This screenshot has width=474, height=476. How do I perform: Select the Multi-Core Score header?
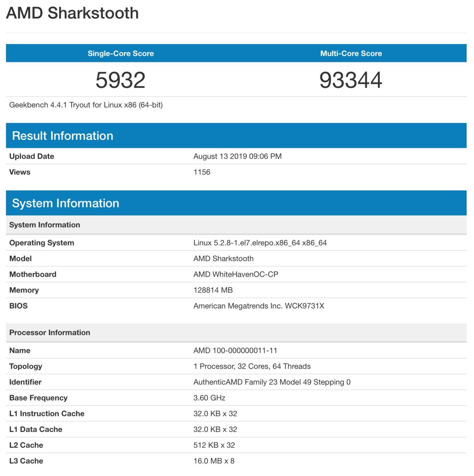[351, 53]
